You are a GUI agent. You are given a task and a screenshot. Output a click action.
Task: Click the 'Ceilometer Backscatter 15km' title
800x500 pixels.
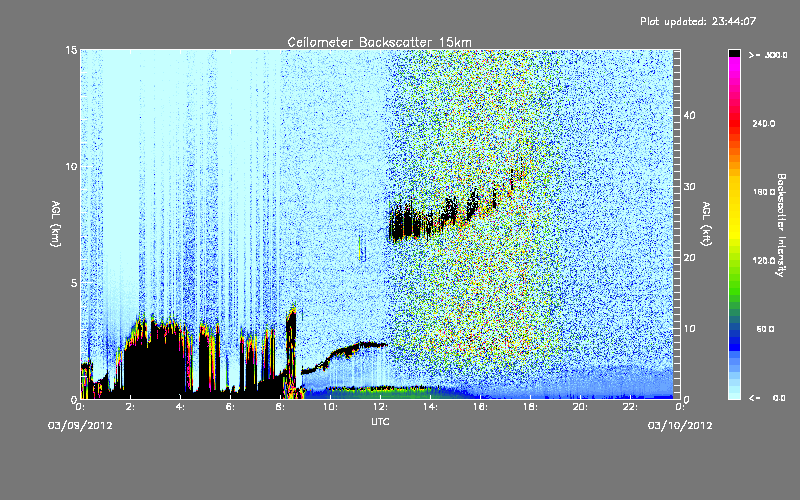click(379, 42)
